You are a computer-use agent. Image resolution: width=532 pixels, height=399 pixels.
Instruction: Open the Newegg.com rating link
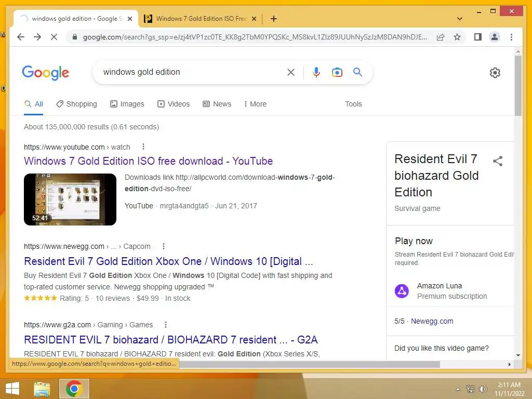tap(432, 321)
